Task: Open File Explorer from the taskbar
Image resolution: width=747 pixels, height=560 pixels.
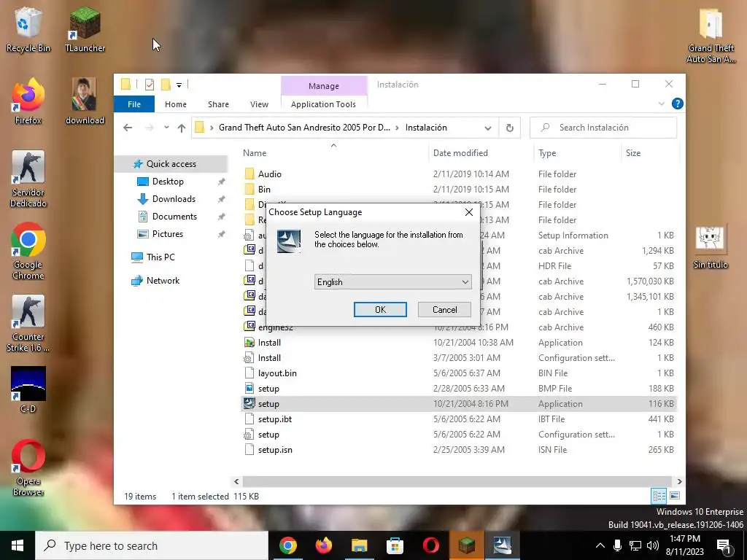Action: click(x=359, y=545)
